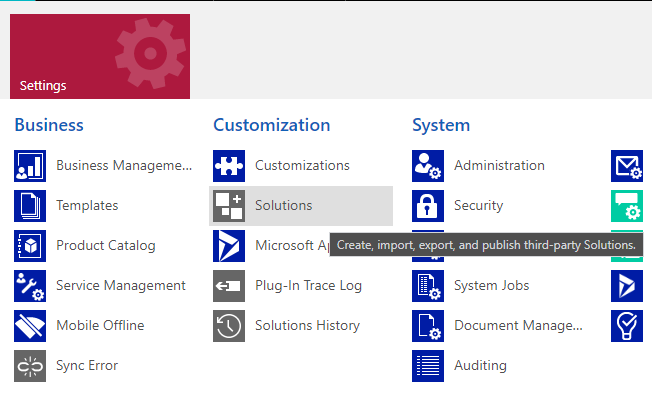
Task: Click the Business section heading
Action: pos(49,125)
